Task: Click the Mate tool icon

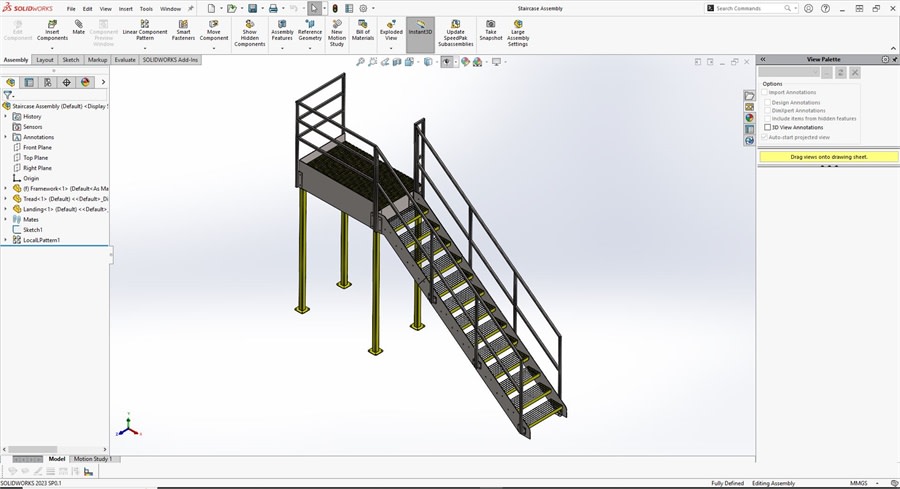Action: point(78,26)
